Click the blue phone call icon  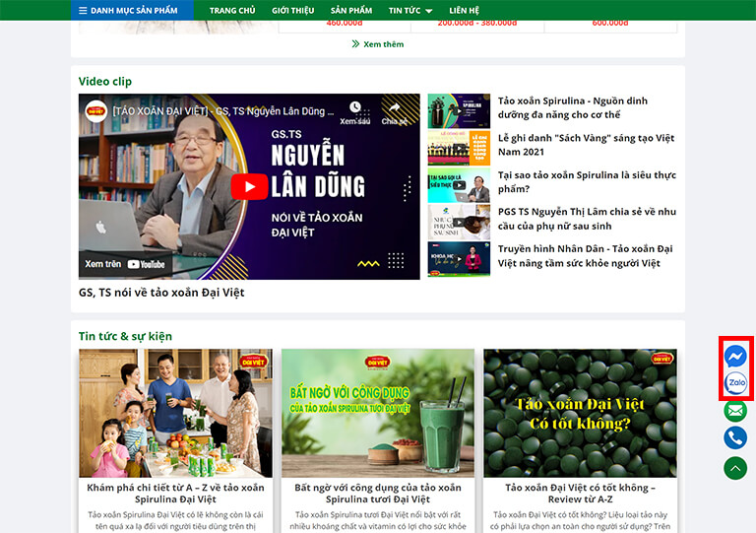pos(735,438)
